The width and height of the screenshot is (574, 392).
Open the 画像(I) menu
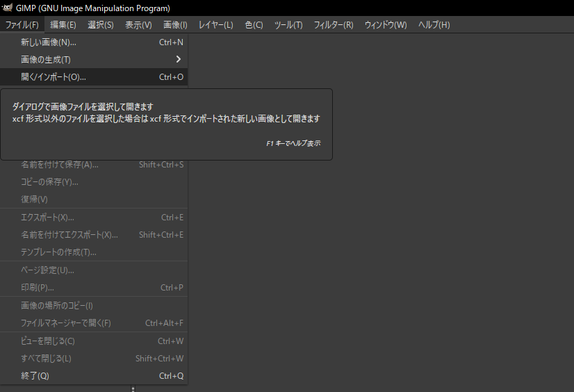pos(175,25)
